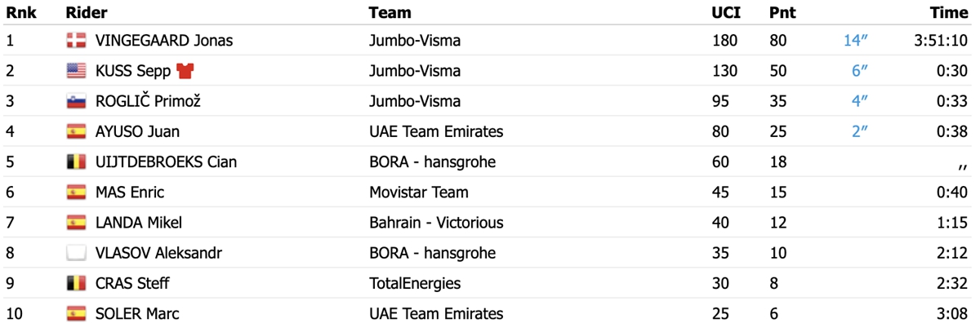The height and width of the screenshot is (323, 980).
Task: Click the Spanish flag next to Ayuso
Action: 76,131
